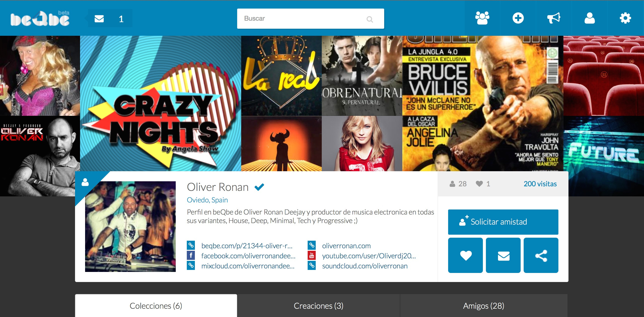This screenshot has height=317, width=644.
Task: Click the YouTube icon
Action: pyautogui.click(x=312, y=255)
